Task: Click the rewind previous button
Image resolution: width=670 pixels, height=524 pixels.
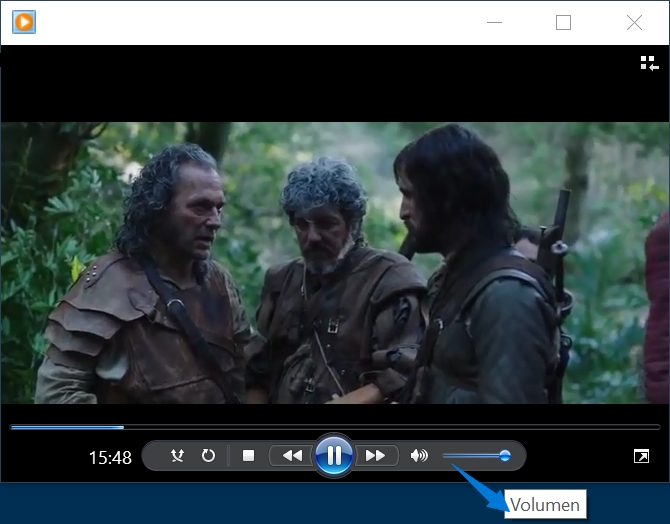Action: pos(292,456)
